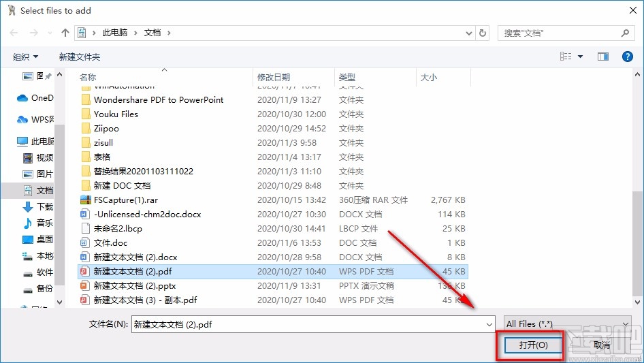The height and width of the screenshot is (363, 644).
Task: Click the Forward navigation arrow
Action: (x=33, y=33)
